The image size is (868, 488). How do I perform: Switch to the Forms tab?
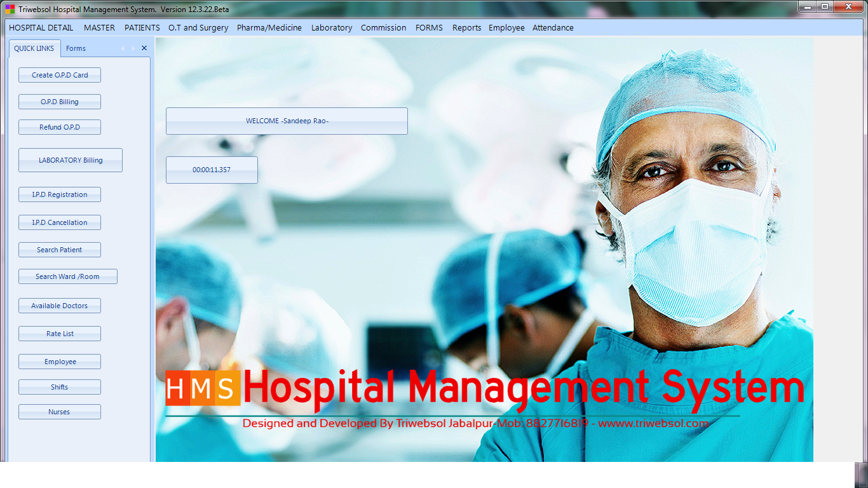[x=76, y=48]
